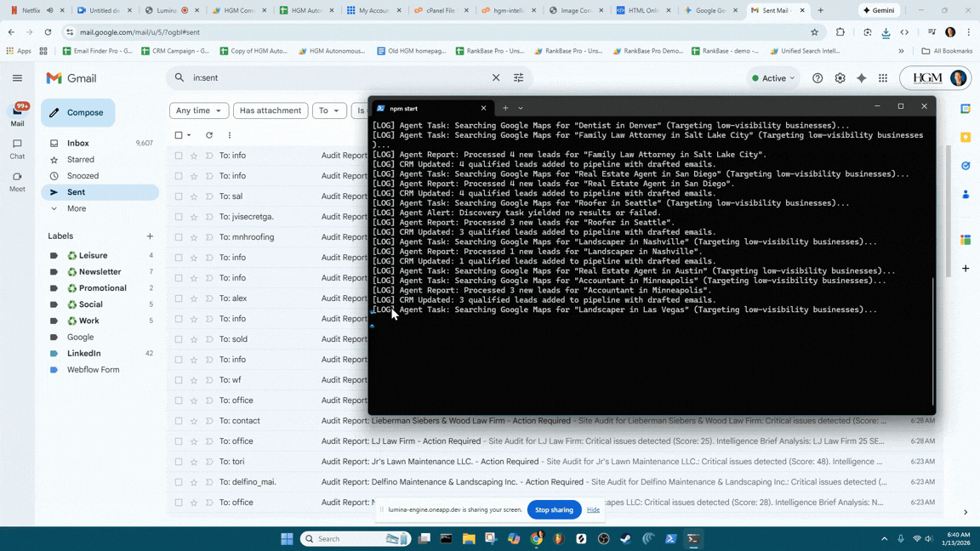Screen dimensions: 980x551
Task: Tick checkbox for Lieberman Siebers email
Action: tap(179, 421)
